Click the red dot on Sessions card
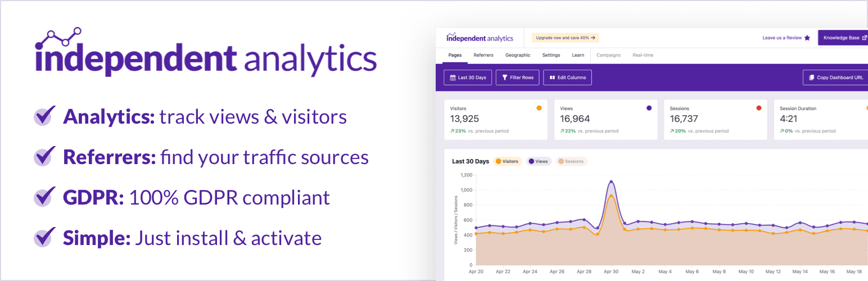This screenshot has height=281, width=868. tap(759, 108)
